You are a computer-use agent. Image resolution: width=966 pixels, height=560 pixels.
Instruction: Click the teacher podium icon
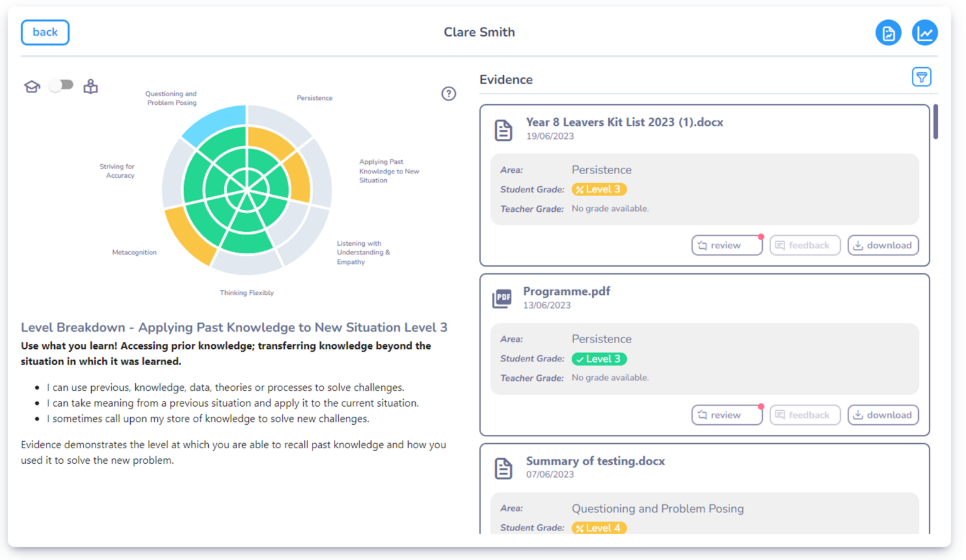pos(91,86)
